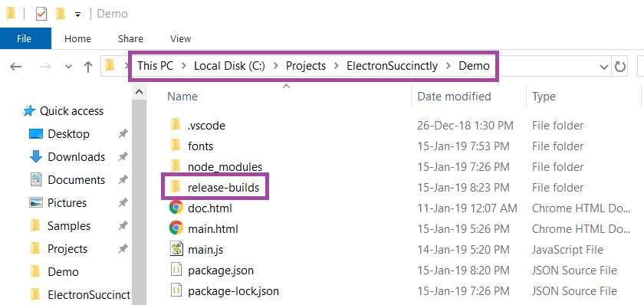
Task: Expand chevron between ElectronSuccinctly and Demo
Action: tap(449, 67)
